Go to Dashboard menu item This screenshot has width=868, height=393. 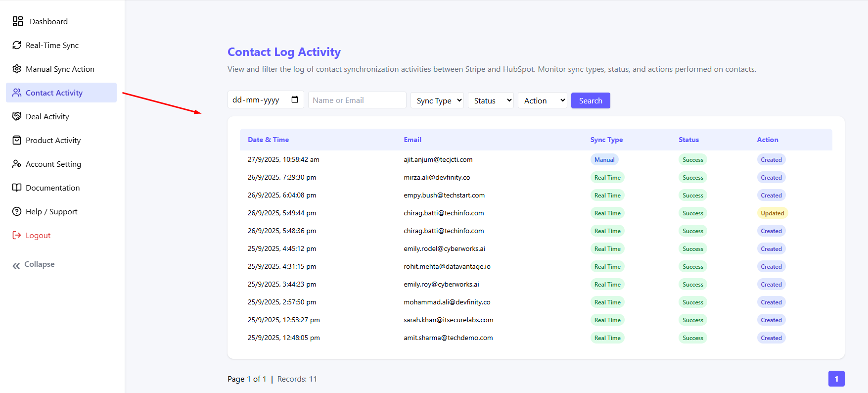pos(61,21)
